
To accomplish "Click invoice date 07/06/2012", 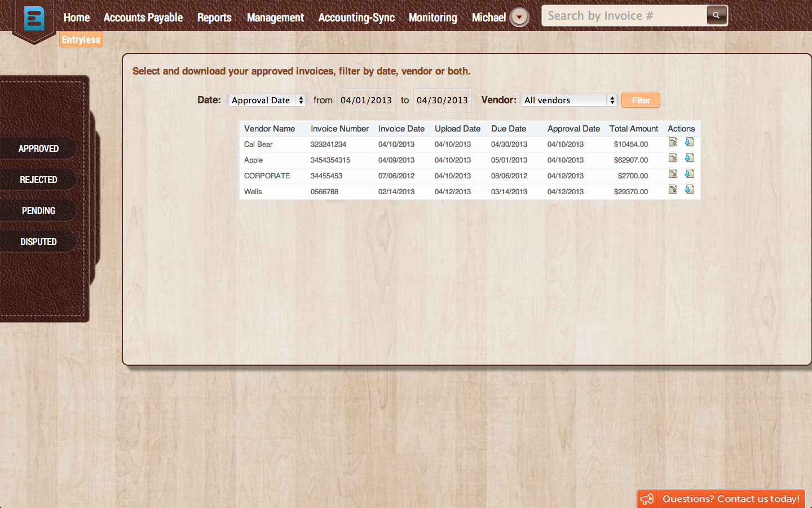I will tap(396, 176).
